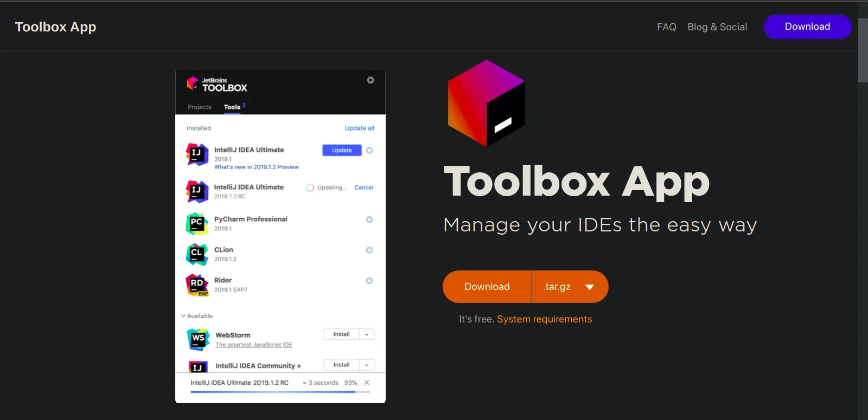This screenshot has width=868, height=420.
Task: Click the Rider EAP icon
Action: click(197, 285)
